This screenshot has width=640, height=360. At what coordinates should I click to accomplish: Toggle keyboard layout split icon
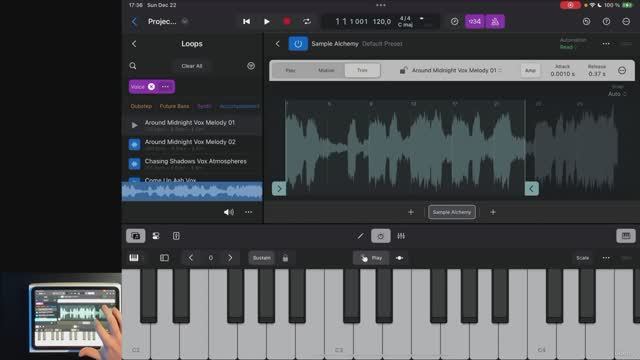(164, 258)
